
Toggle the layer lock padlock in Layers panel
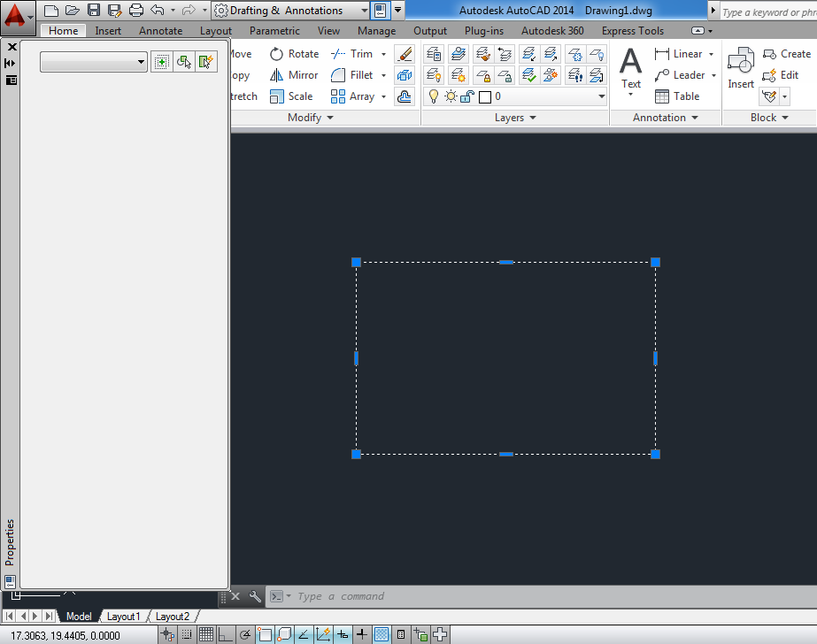tap(466, 96)
